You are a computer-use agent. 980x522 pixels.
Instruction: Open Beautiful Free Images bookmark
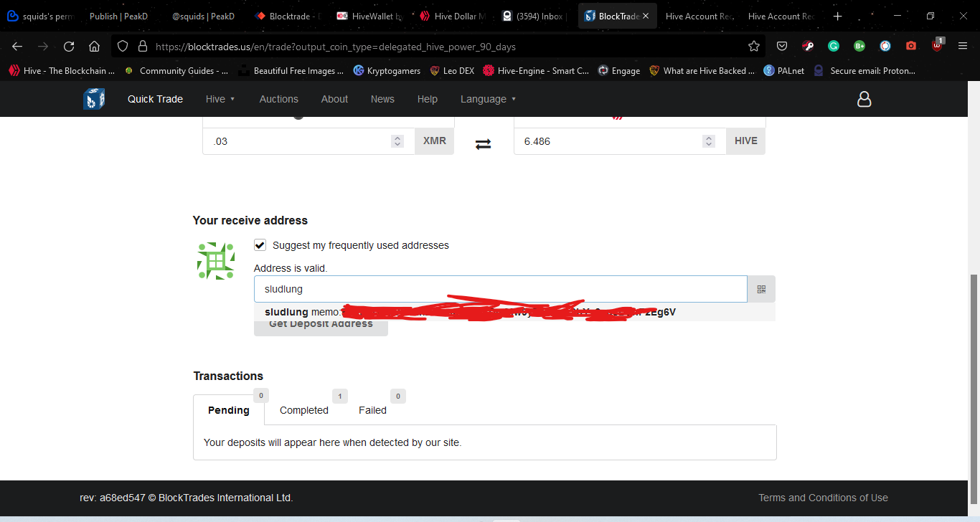coord(291,70)
